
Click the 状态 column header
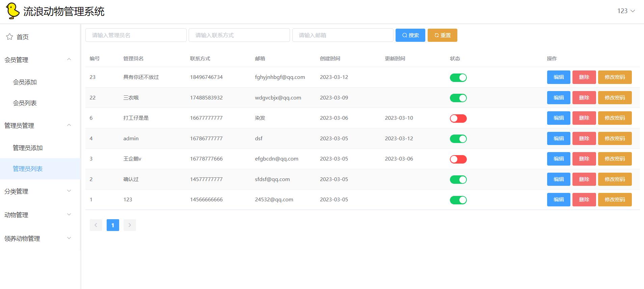pyautogui.click(x=455, y=59)
